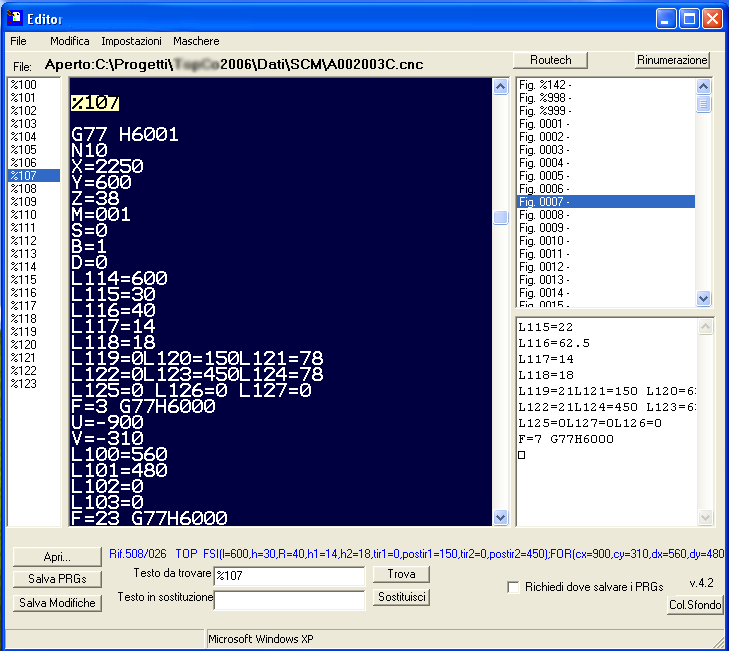The image size is (729, 651).
Task: Open the File menu
Action: (x=18, y=41)
